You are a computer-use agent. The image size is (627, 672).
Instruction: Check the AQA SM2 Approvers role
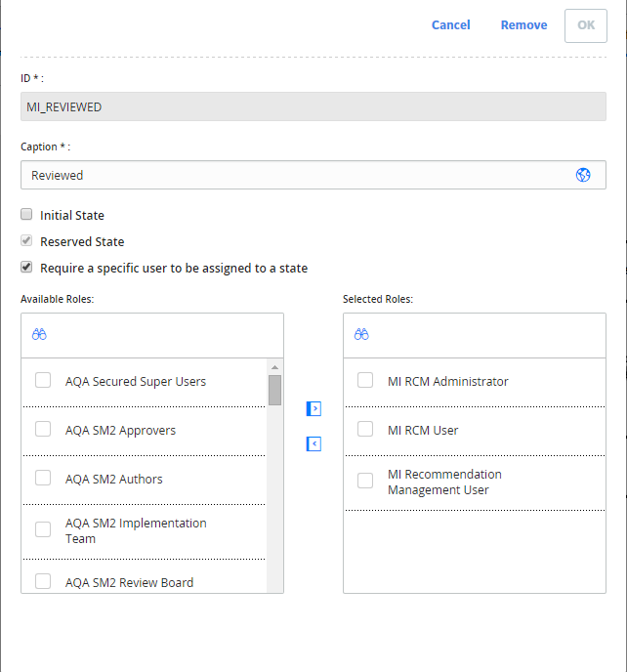click(x=43, y=429)
